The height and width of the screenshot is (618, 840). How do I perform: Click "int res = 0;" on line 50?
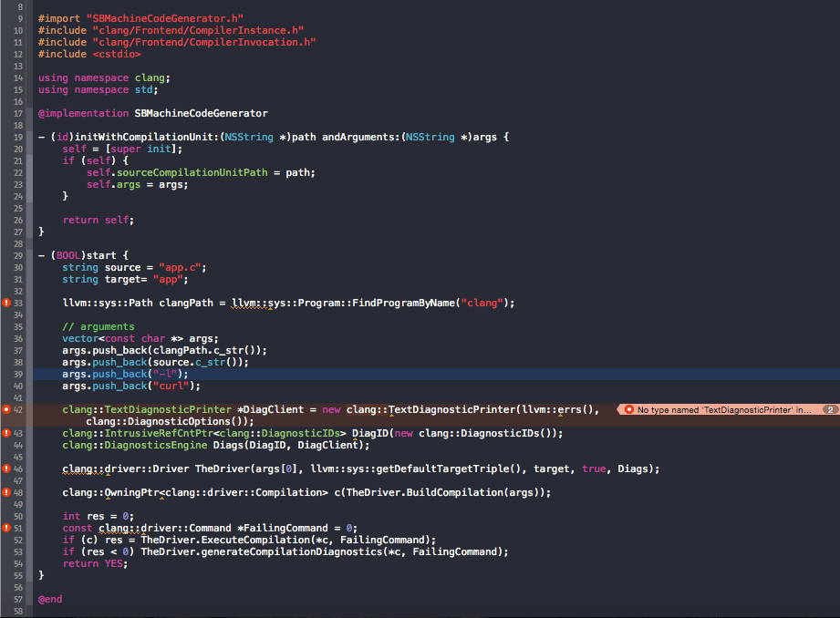99,516
